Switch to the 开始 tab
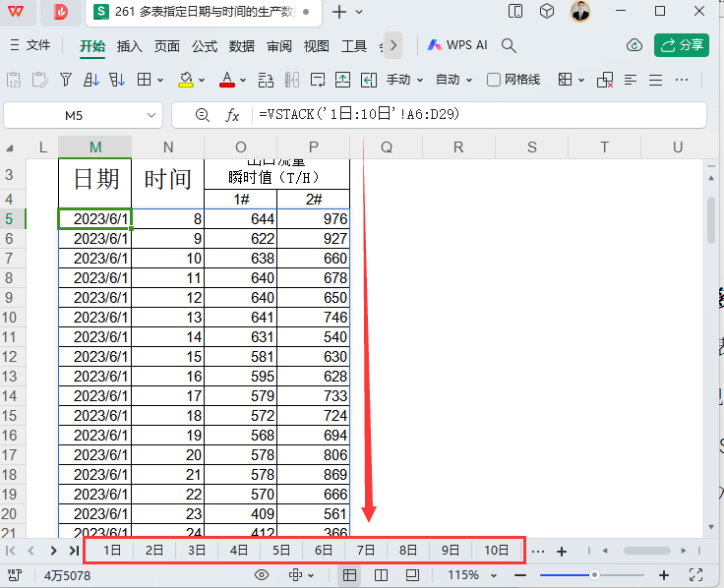Screen dimensions: 724x588 coord(92,45)
